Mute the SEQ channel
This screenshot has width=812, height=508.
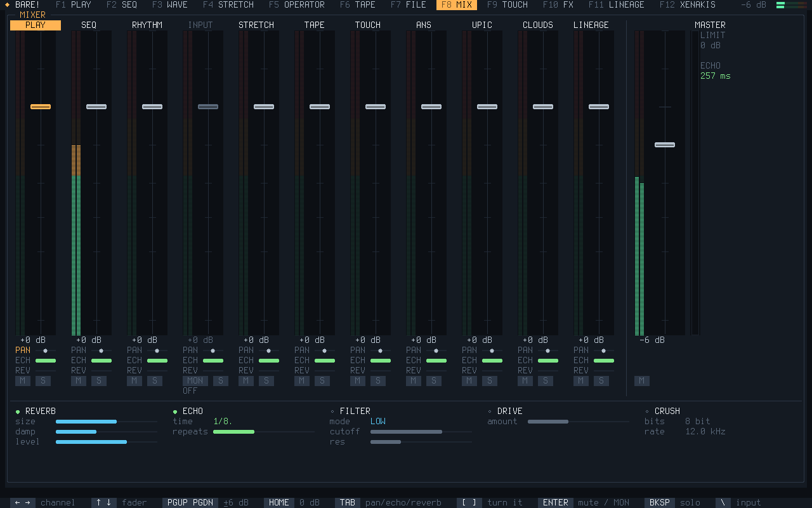click(x=79, y=381)
